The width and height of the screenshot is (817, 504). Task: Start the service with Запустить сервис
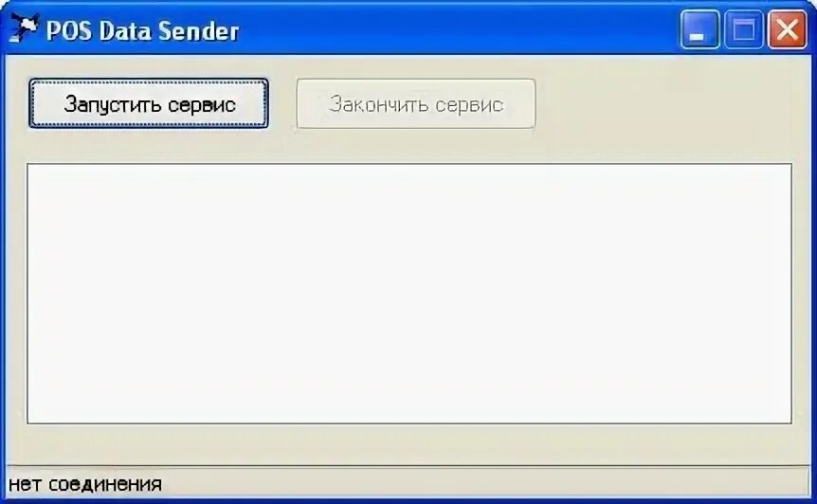tap(149, 103)
